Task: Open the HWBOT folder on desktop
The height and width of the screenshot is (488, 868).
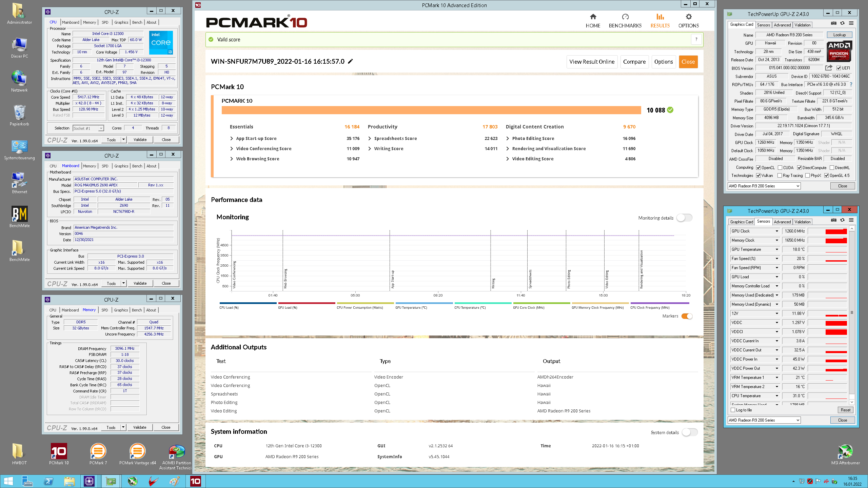Action: pos(19,454)
